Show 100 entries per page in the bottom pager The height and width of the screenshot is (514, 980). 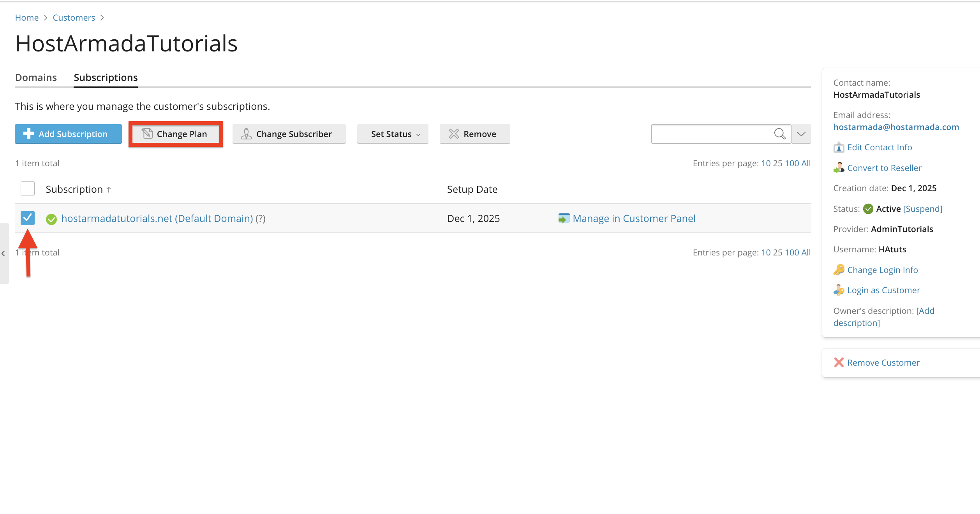tap(792, 252)
